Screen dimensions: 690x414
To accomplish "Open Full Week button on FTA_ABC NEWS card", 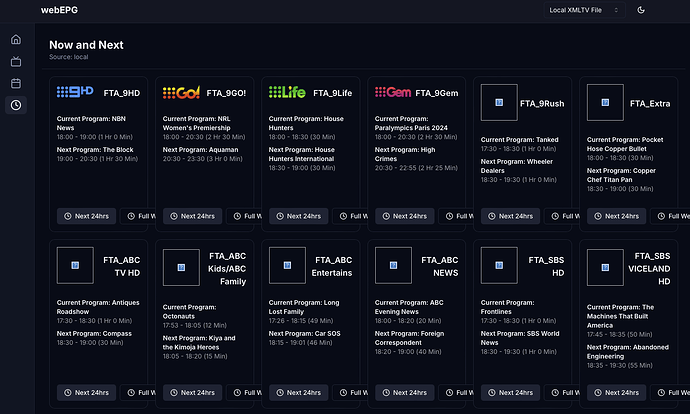I will pyautogui.click(x=456, y=392).
